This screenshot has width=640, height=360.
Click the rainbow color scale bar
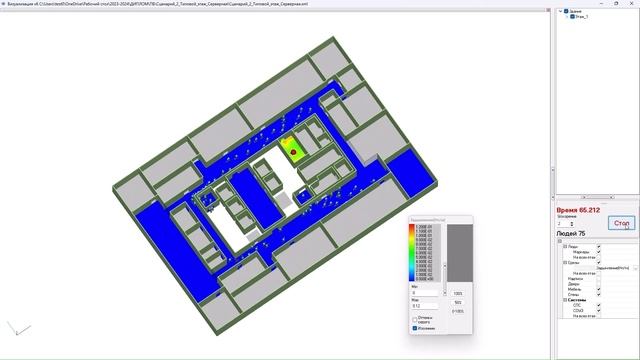click(x=412, y=253)
